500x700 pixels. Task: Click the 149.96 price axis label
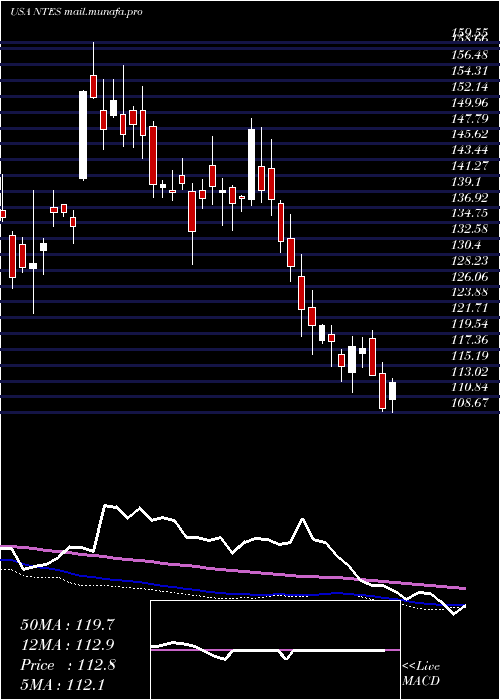point(469,103)
